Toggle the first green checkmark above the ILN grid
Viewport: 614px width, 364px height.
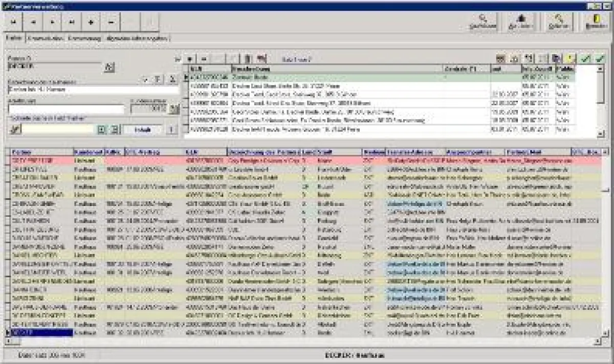pyautogui.click(x=586, y=59)
